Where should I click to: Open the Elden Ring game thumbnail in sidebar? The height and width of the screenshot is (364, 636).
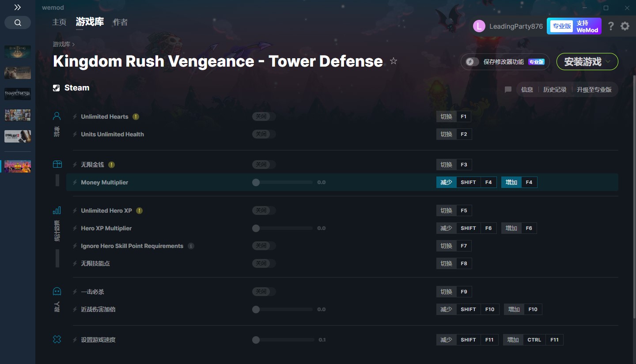click(18, 52)
